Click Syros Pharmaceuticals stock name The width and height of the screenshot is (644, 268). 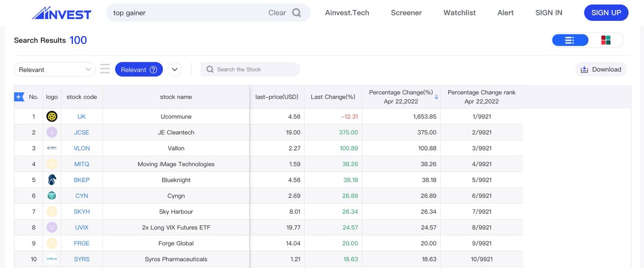click(x=176, y=259)
